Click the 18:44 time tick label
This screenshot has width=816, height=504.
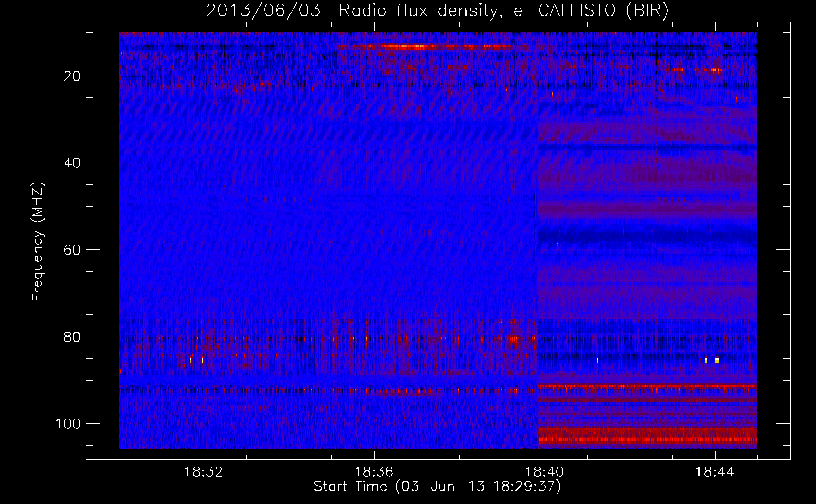pyautogui.click(x=715, y=472)
